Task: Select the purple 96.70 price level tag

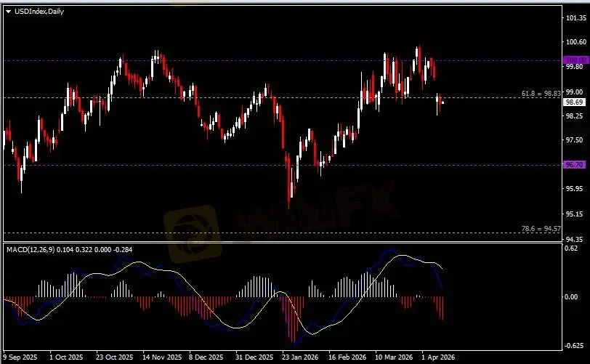Action: click(x=575, y=165)
